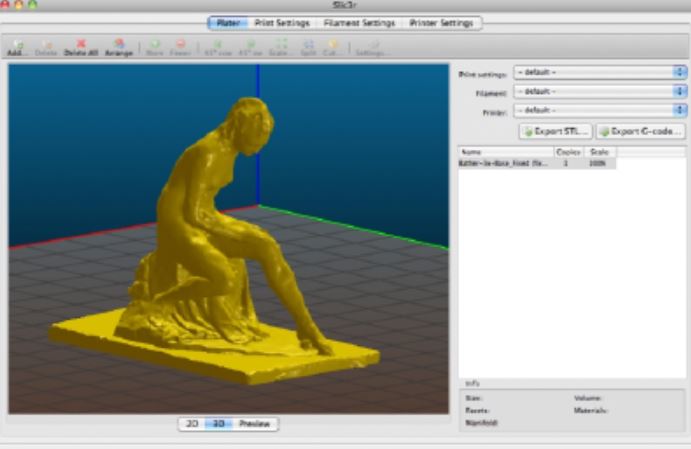Switch to the Preview view
691x449 pixels.
pyautogui.click(x=255, y=424)
